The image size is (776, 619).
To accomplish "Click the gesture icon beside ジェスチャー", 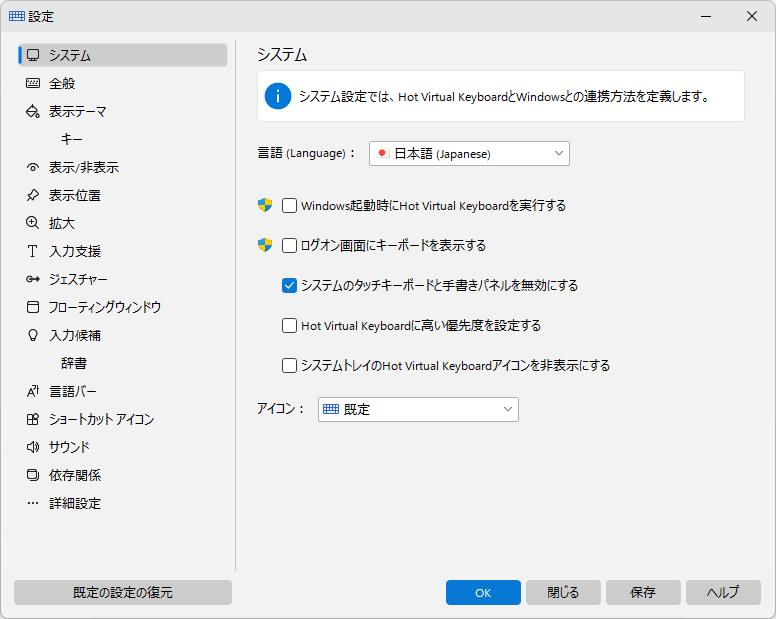I will (33, 279).
